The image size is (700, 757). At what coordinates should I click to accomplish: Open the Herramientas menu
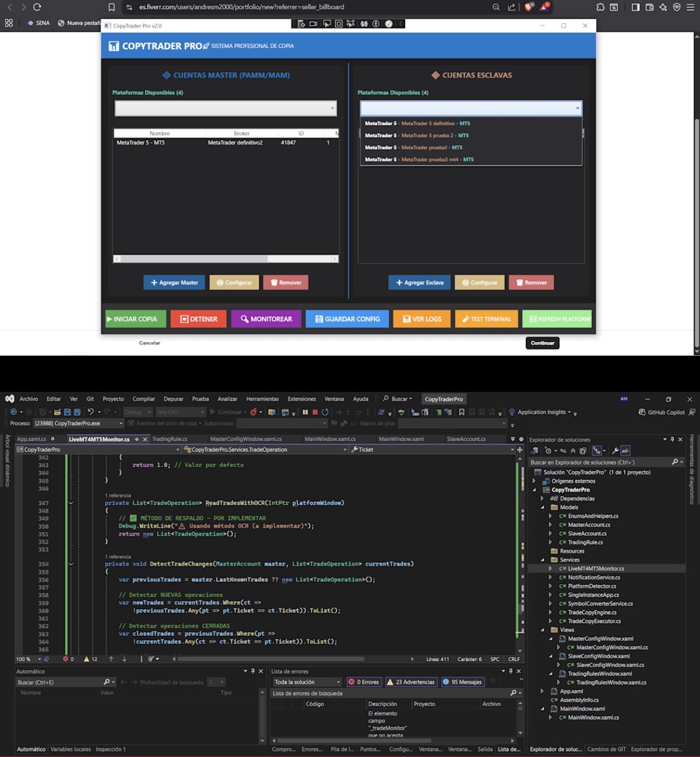click(x=262, y=399)
